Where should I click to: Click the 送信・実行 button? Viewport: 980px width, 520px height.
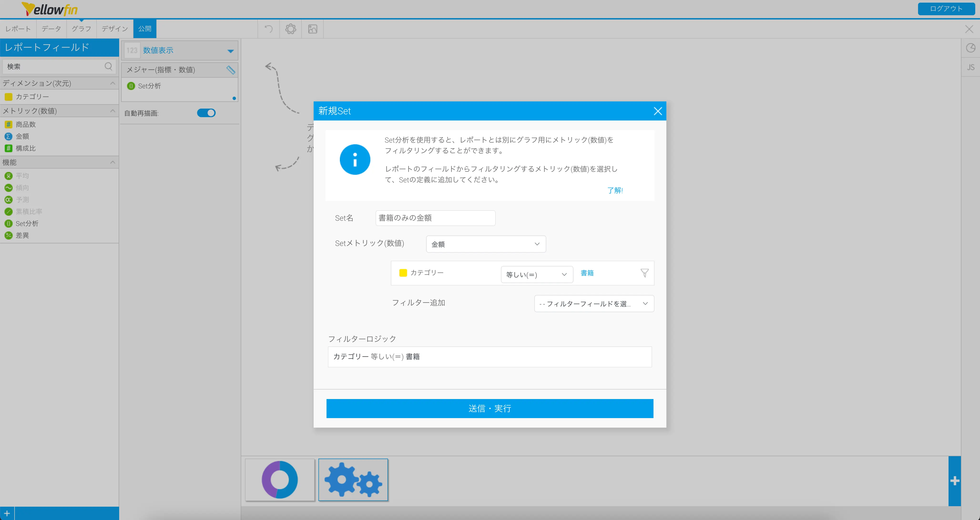(x=490, y=408)
